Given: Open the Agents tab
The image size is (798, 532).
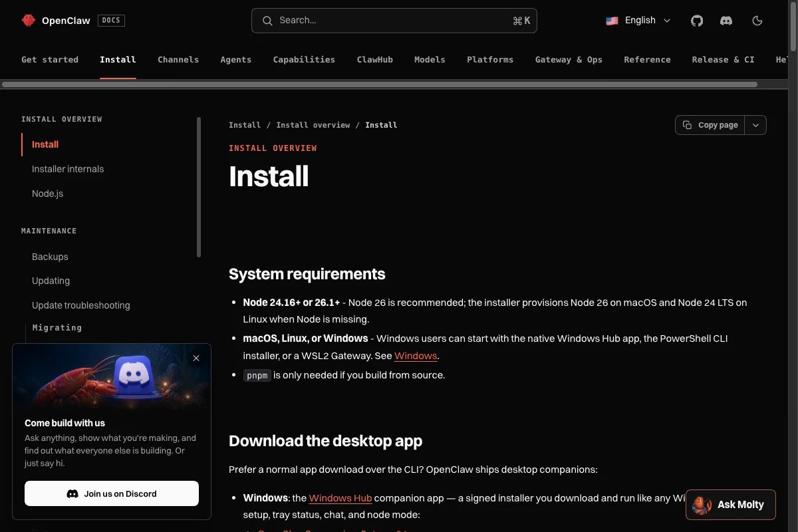Looking at the screenshot, I should 236,59.
